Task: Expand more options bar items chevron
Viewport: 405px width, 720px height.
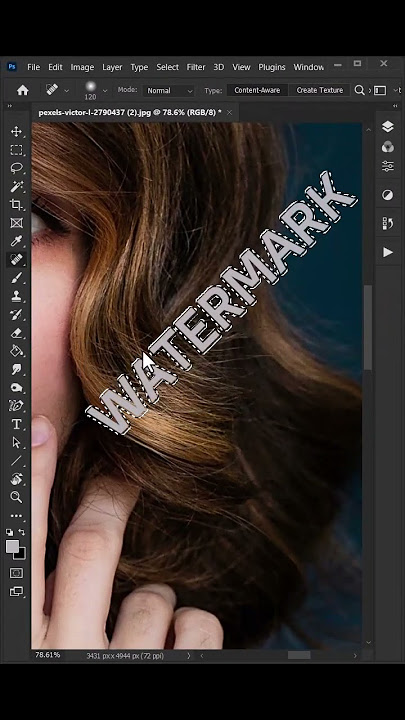Action: tap(370, 90)
